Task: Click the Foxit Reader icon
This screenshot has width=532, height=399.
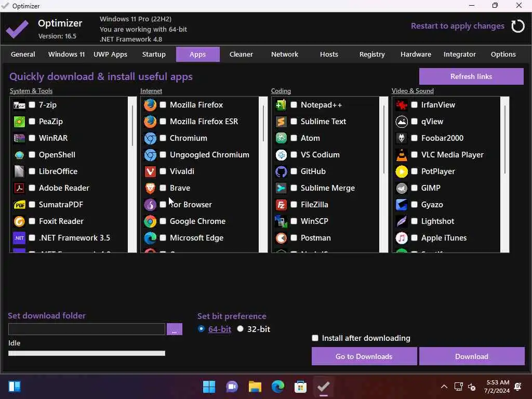Action: [x=19, y=221]
